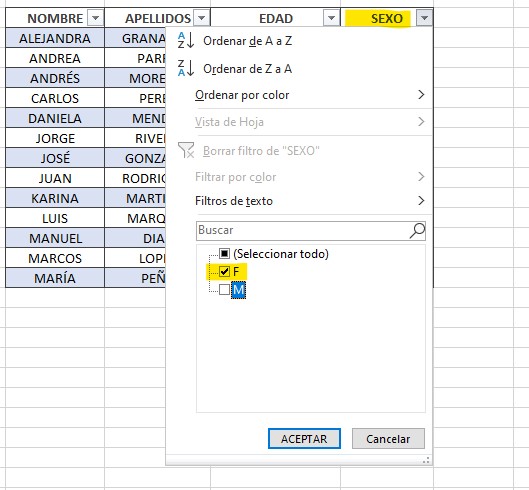Select the JORGE cell
This screenshot has height=490, width=529.
click(55, 138)
